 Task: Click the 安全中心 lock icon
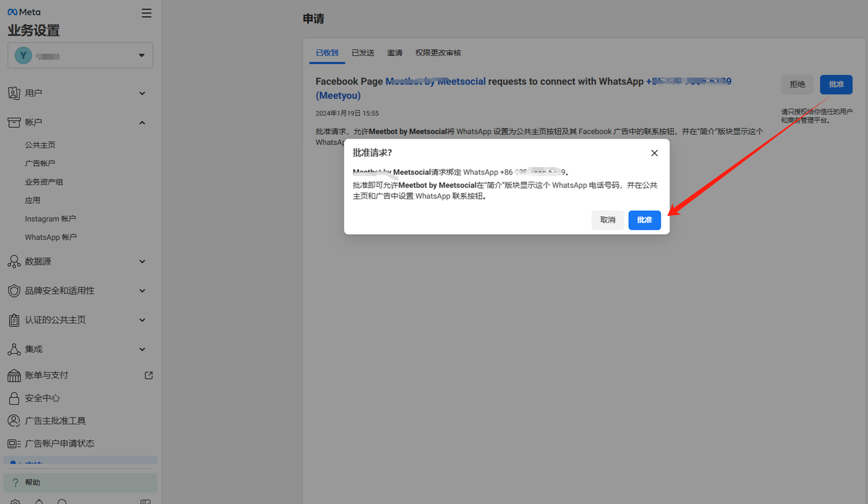click(x=14, y=398)
